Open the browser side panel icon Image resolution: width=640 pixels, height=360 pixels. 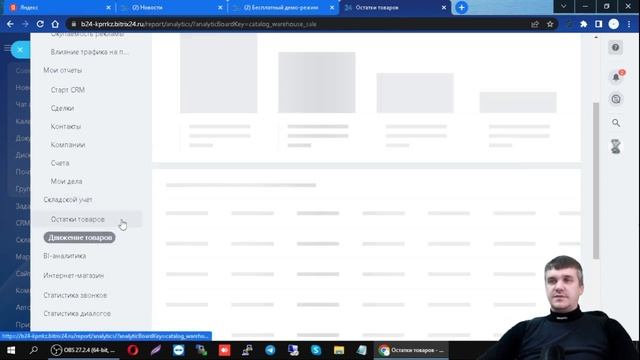coord(598,24)
